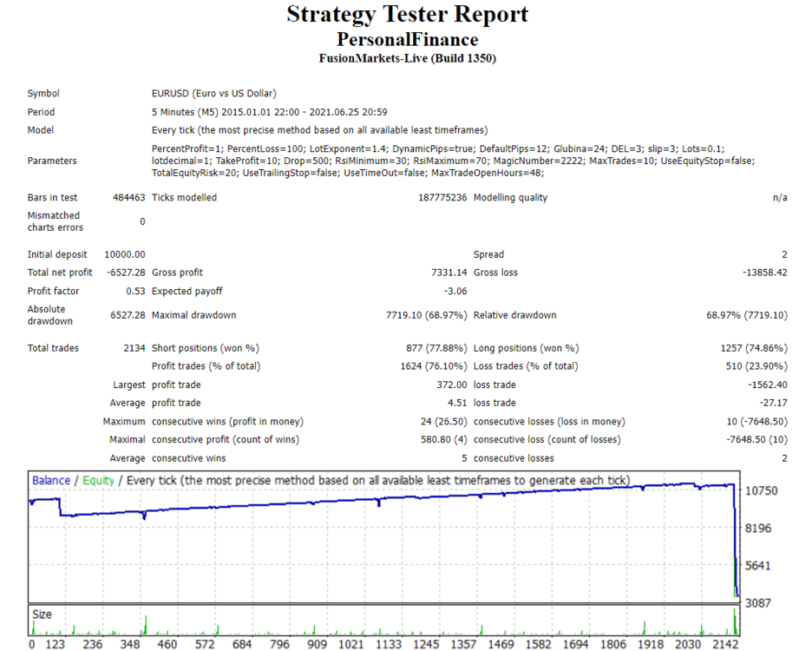The image size is (812, 651).
Task: Click the chart y-axis label '10750'
Action: point(762,490)
